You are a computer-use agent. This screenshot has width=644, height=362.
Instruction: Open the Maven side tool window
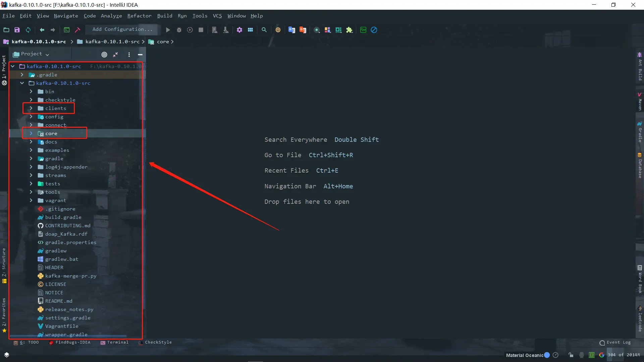click(640, 102)
